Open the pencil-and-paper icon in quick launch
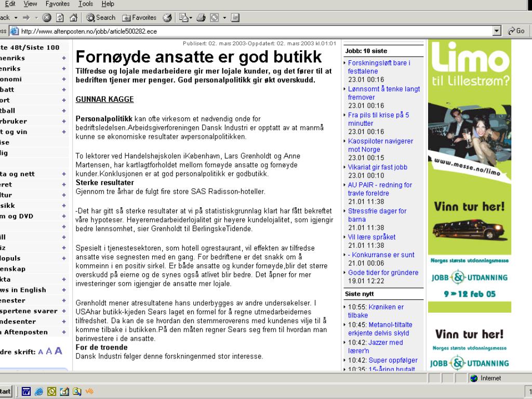 click(x=64, y=392)
